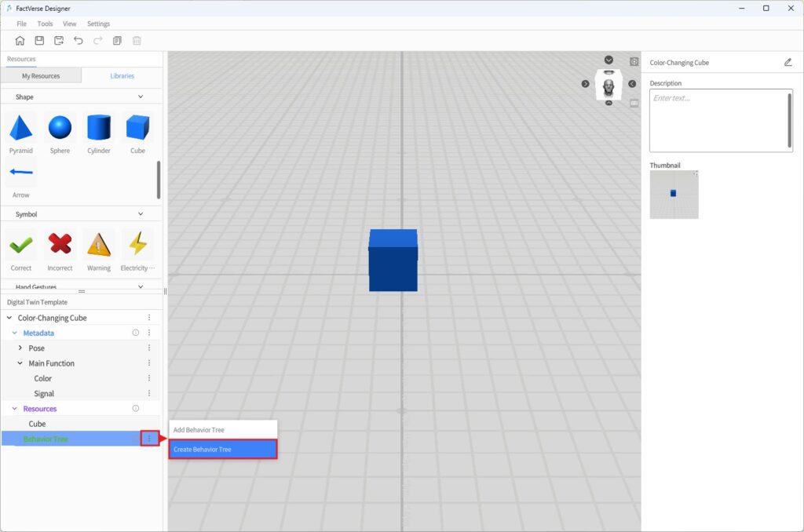Screen dimensions: 804x532
Task: Click the info icon next to Metadata
Action: coord(135,333)
